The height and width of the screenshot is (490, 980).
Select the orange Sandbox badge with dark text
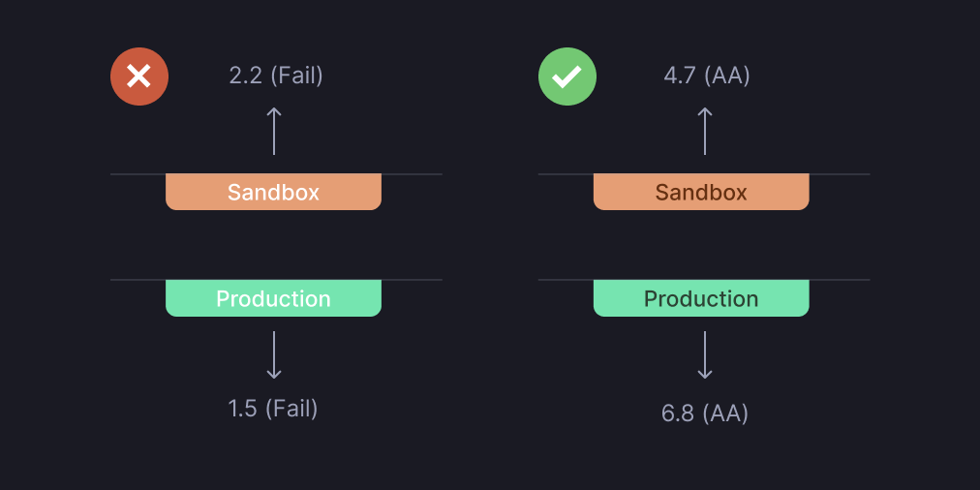(x=701, y=192)
